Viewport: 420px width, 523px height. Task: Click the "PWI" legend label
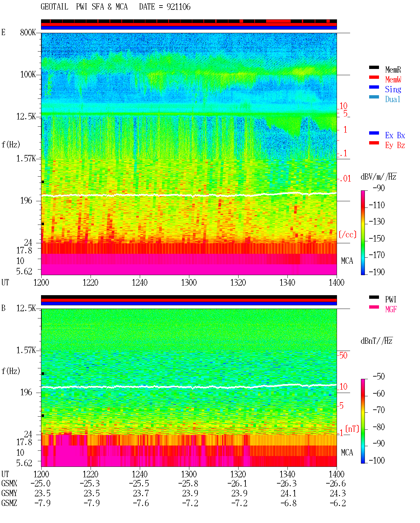coord(391,299)
